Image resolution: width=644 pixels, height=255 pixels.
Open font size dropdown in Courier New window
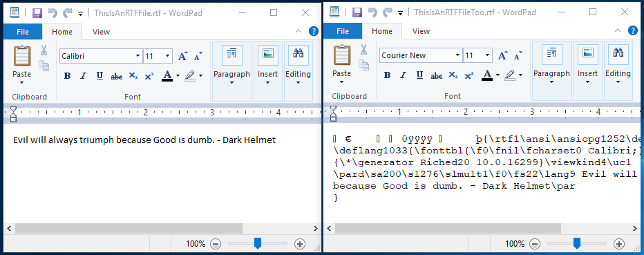(x=488, y=55)
